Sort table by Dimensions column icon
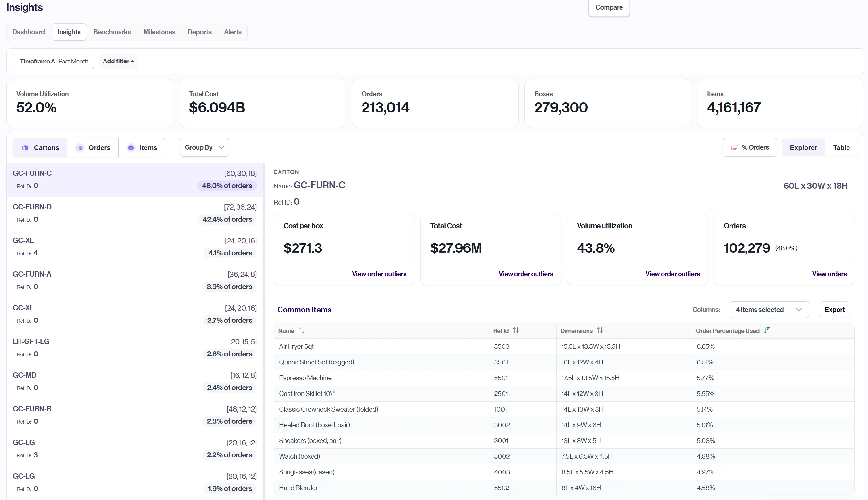 [600, 330]
